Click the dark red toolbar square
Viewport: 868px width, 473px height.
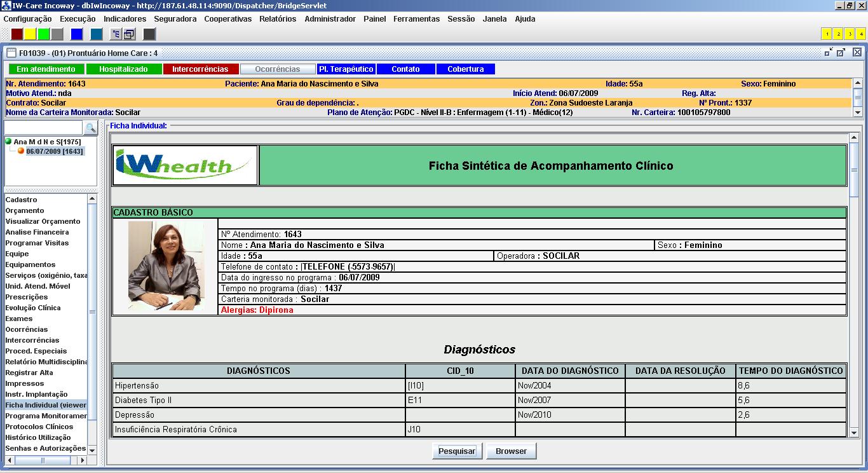coord(17,34)
